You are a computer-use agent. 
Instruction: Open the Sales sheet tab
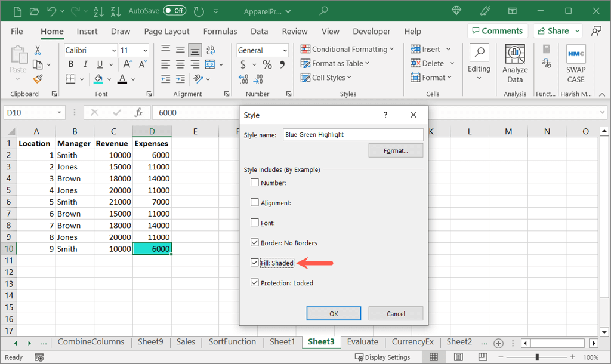[186, 342]
